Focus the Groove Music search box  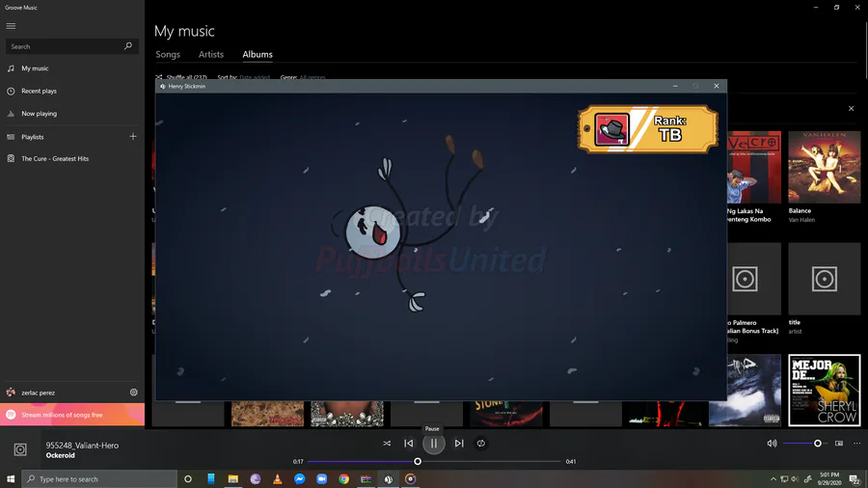[x=72, y=46]
